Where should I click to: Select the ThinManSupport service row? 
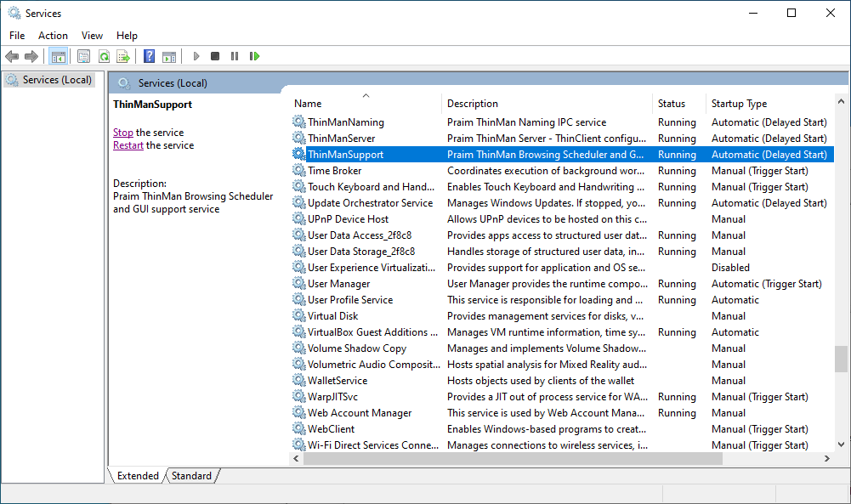coord(561,154)
